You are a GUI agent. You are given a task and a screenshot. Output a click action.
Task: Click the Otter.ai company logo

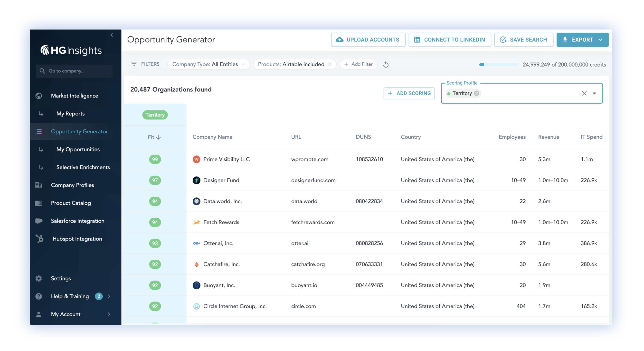pyautogui.click(x=197, y=244)
